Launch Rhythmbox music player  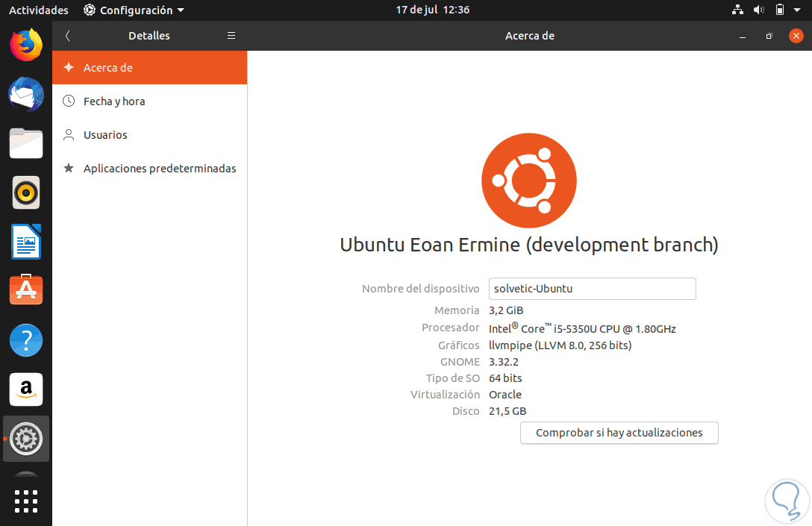(26, 192)
